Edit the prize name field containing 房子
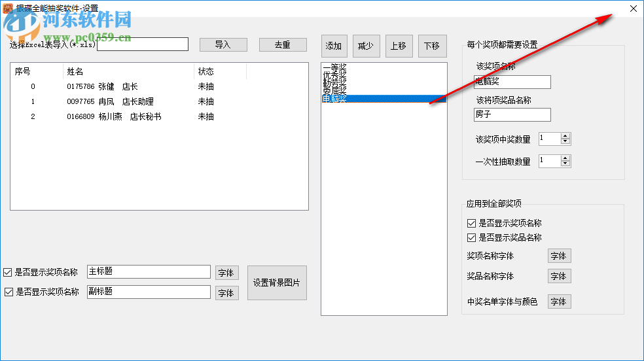This screenshot has height=361, width=644. pyautogui.click(x=512, y=114)
